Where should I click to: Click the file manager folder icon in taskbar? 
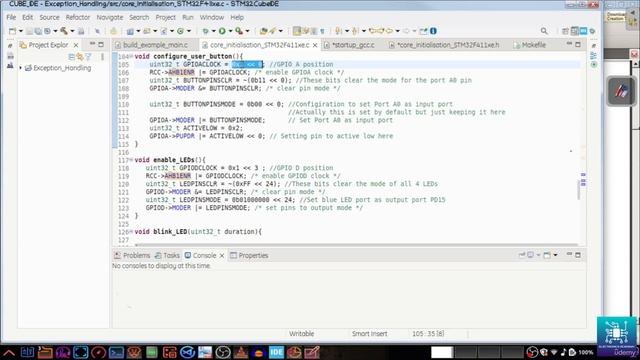coord(45,352)
